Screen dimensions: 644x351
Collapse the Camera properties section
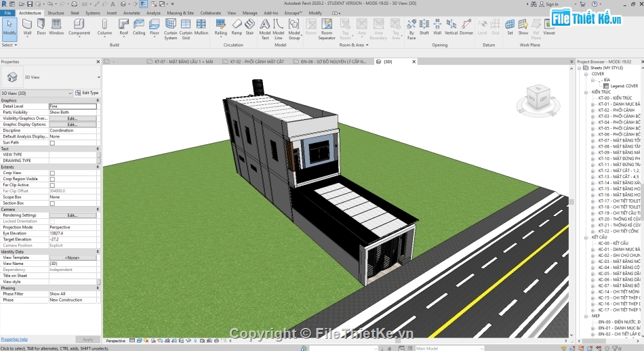[98, 209]
